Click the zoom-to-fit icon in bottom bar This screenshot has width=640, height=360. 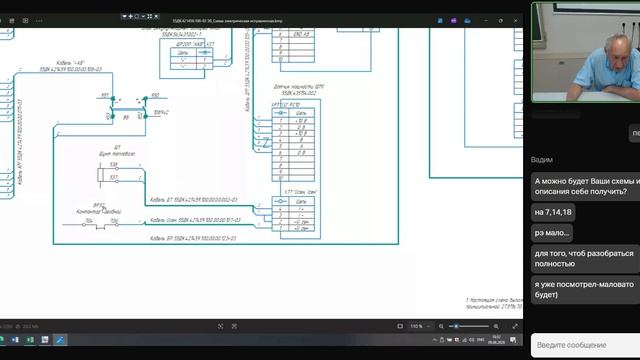pos(220,326)
